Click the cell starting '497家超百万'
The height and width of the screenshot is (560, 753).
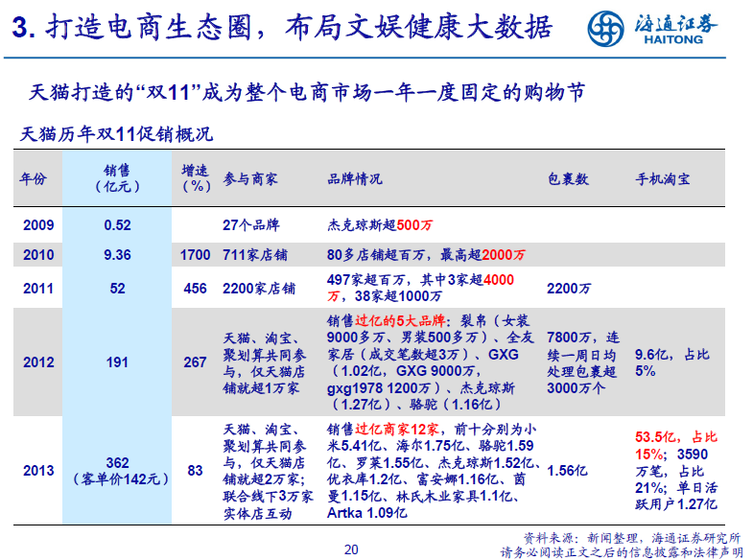[421, 288]
